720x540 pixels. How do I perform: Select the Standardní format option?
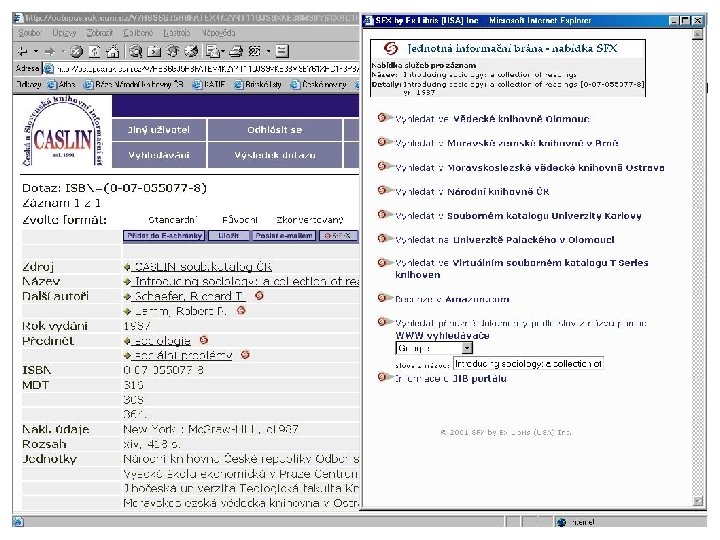point(173,220)
